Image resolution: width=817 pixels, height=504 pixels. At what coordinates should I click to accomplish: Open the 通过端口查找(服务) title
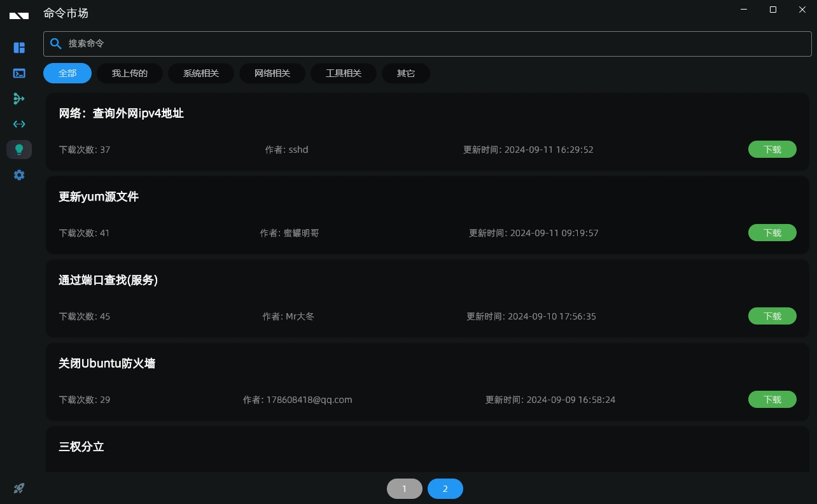(108, 280)
